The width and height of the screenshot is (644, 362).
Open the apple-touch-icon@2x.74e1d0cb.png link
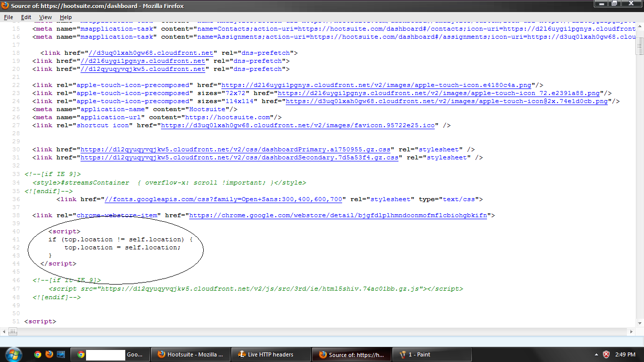[447, 101]
